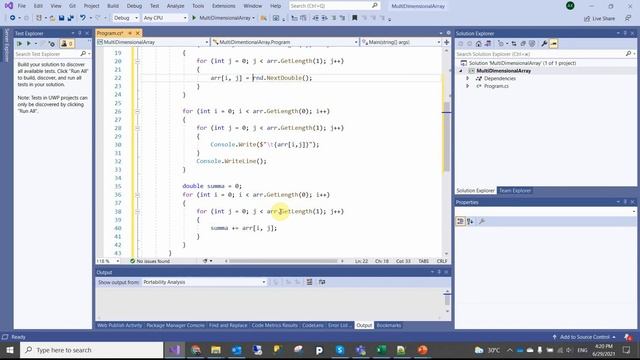The image size is (640, 360).
Task: Toggle a bookmark using the toolbar bookmark icon
Action: 355,18
